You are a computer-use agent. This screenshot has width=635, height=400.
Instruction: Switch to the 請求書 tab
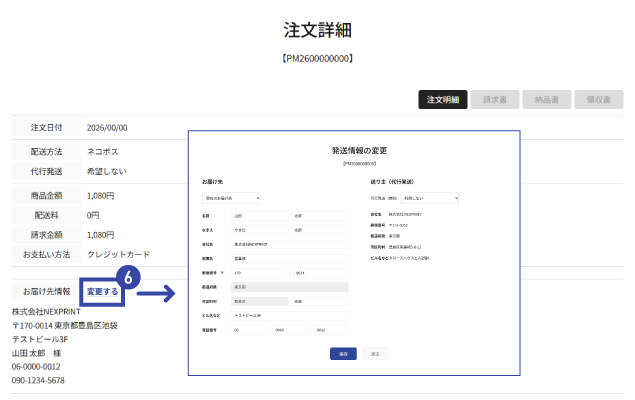pos(496,100)
